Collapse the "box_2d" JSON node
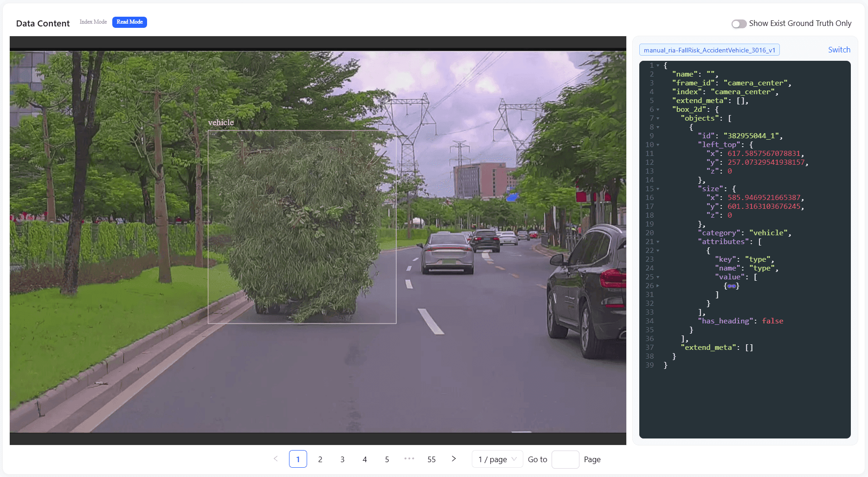Screen dimensions: 868x477 pos(658,110)
